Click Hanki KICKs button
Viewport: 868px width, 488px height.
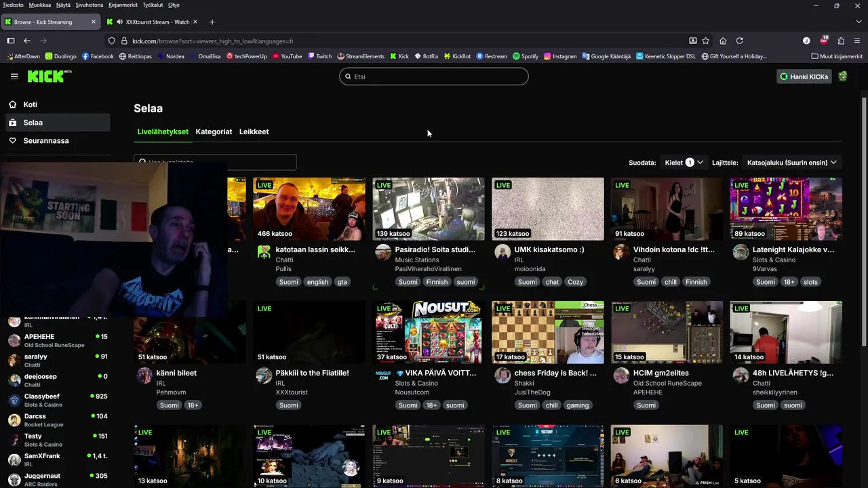click(804, 77)
